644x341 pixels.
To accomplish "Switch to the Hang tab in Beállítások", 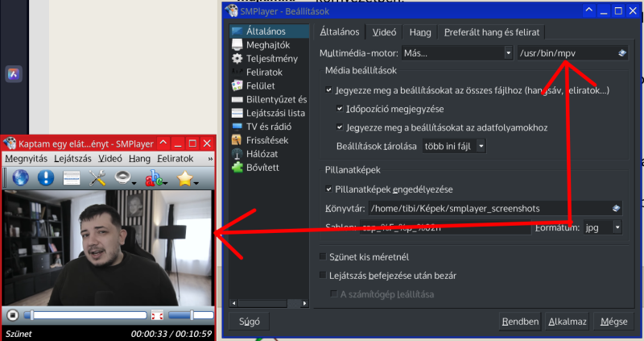I will [x=420, y=32].
